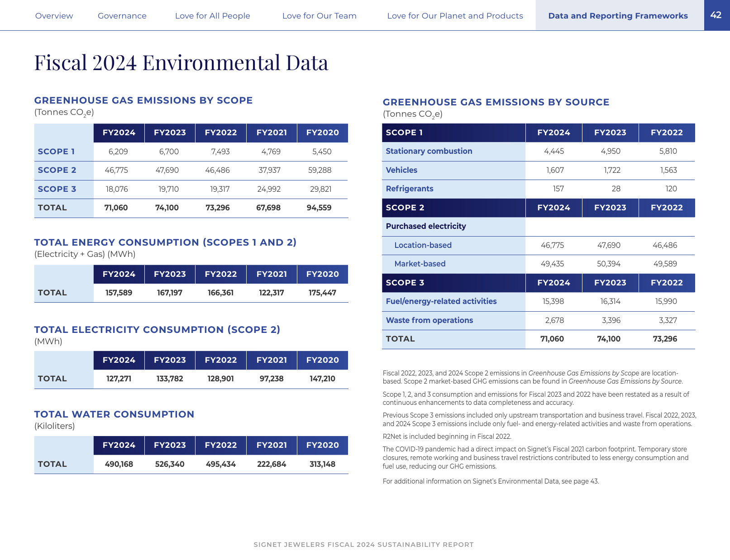This screenshot has width=730, height=560.
Task: Open the Overview section tab
Action: 54,16
